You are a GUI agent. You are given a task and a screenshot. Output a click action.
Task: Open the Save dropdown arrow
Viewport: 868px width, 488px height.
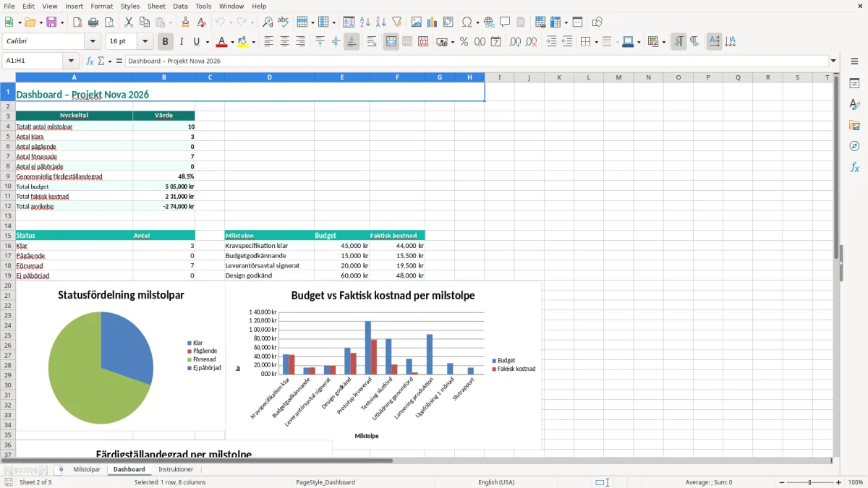62,22
